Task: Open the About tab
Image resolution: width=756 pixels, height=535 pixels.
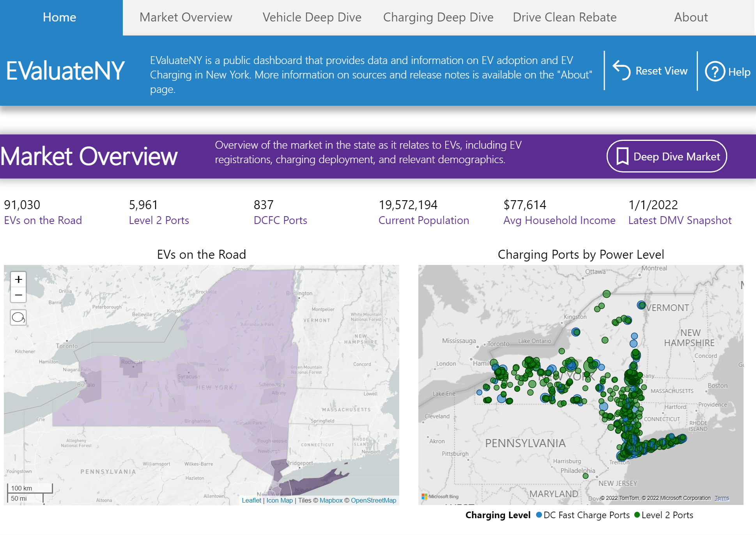Action: pyautogui.click(x=691, y=18)
